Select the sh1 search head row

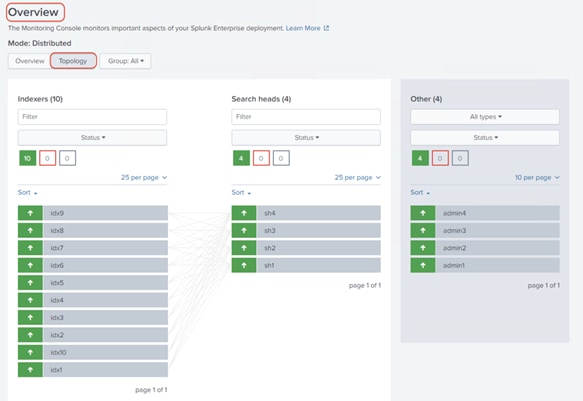click(306, 265)
